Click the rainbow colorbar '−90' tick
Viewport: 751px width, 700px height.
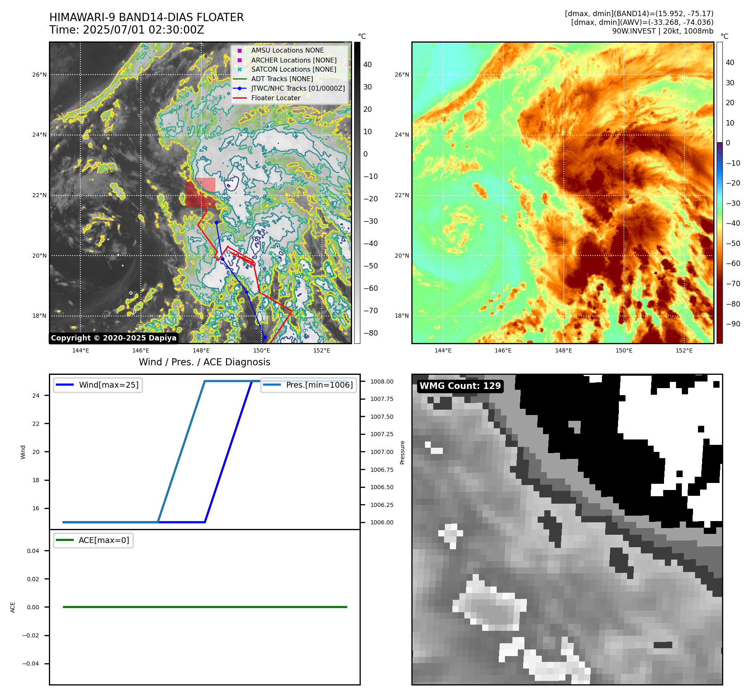click(733, 324)
